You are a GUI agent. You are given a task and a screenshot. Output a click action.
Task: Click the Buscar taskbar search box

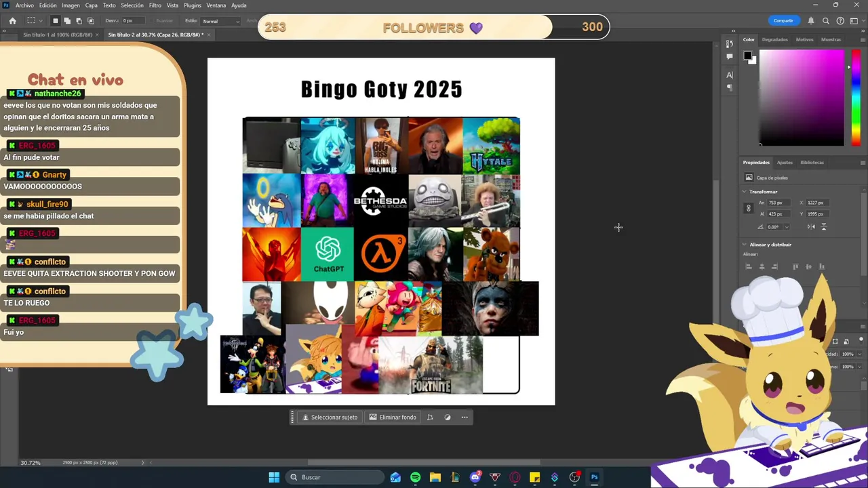pos(335,477)
